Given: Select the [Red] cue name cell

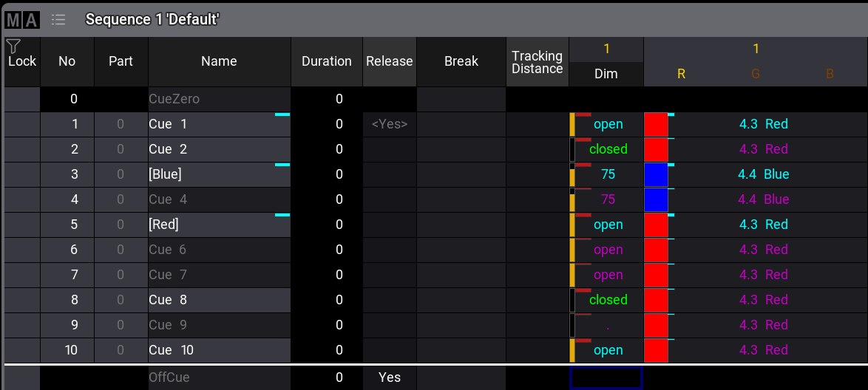Looking at the screenshot, I should (x=219, y=225).
